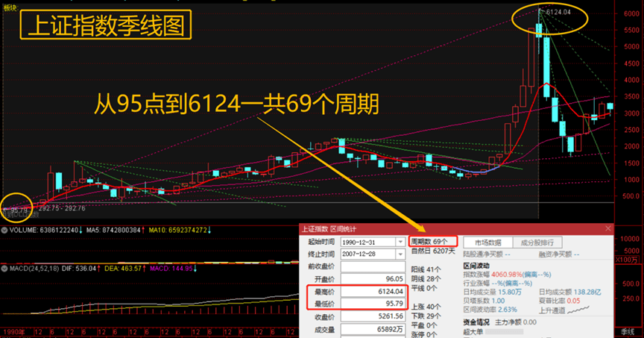Select the 季线 period label
Screen dimensions: 644x338
(x=628, y=332)
